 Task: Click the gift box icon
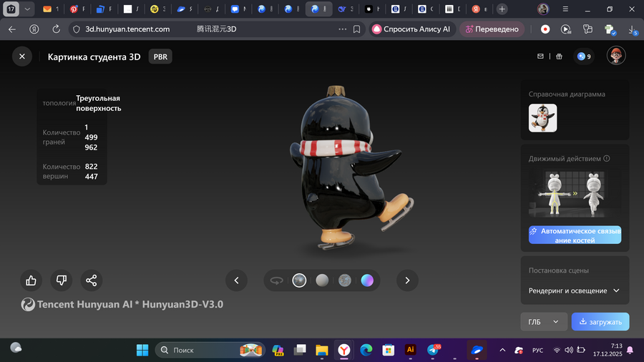tap(560, 57)
